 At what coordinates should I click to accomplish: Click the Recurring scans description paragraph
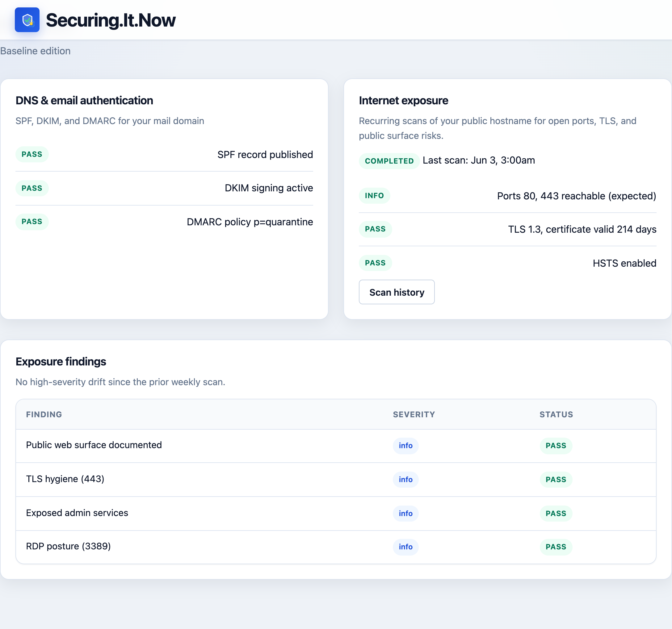[498, 128]
